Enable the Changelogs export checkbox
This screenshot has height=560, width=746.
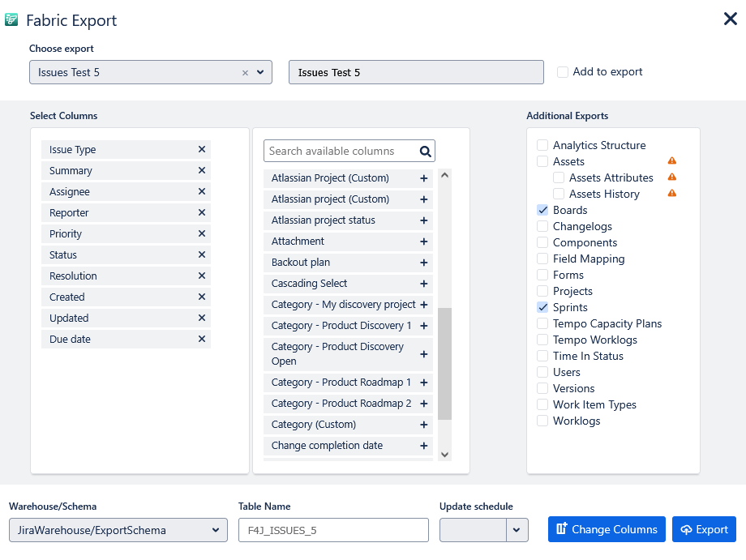pyautogui.click(x=542, y=226)
